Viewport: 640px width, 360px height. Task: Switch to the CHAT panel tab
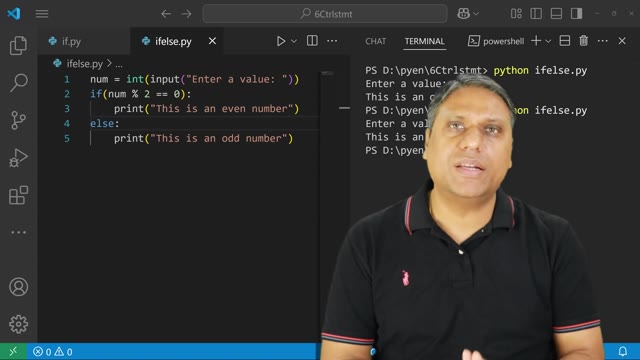(x=376, y=41)
